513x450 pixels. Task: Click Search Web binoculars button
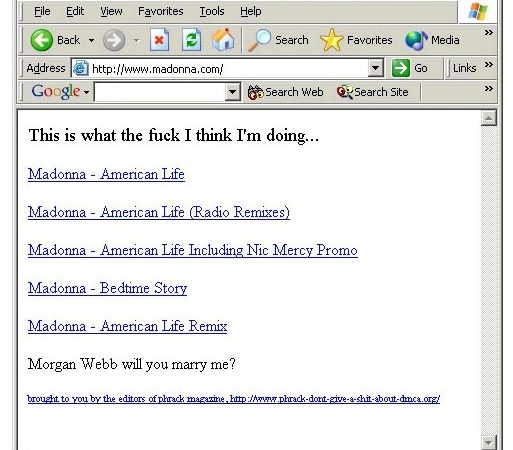pyautogui.click(x=285, y=92)
